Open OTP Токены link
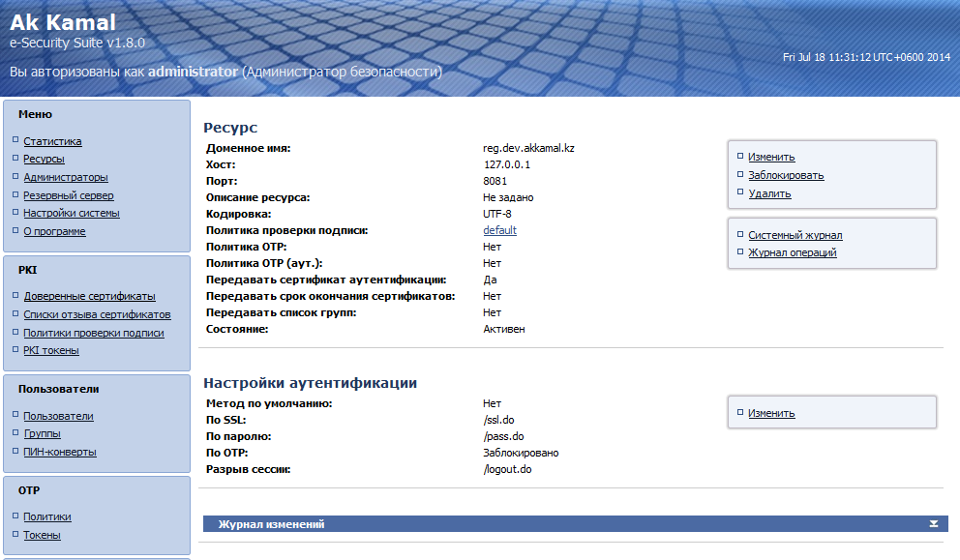This screenshot has height=560, width=960. click(x=43, y=535)
